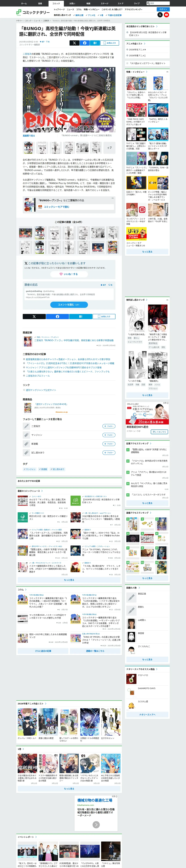The height and width of the screenshot is (868, 186).
Task: Open the main BUNGO cover image
Action: pos(69,99)
